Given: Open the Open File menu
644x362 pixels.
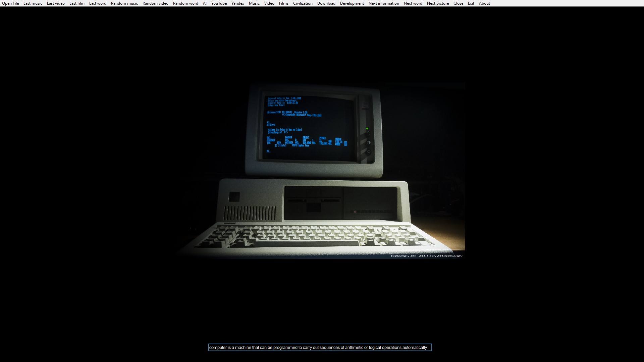Looking at the screenshot, I should click(x=10, y=3).
